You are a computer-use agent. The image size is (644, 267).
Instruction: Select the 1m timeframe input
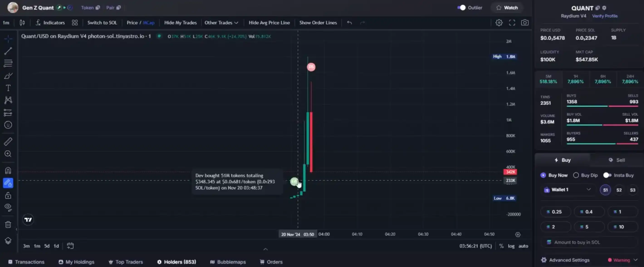pyautogui.click(x=7, y=23)
